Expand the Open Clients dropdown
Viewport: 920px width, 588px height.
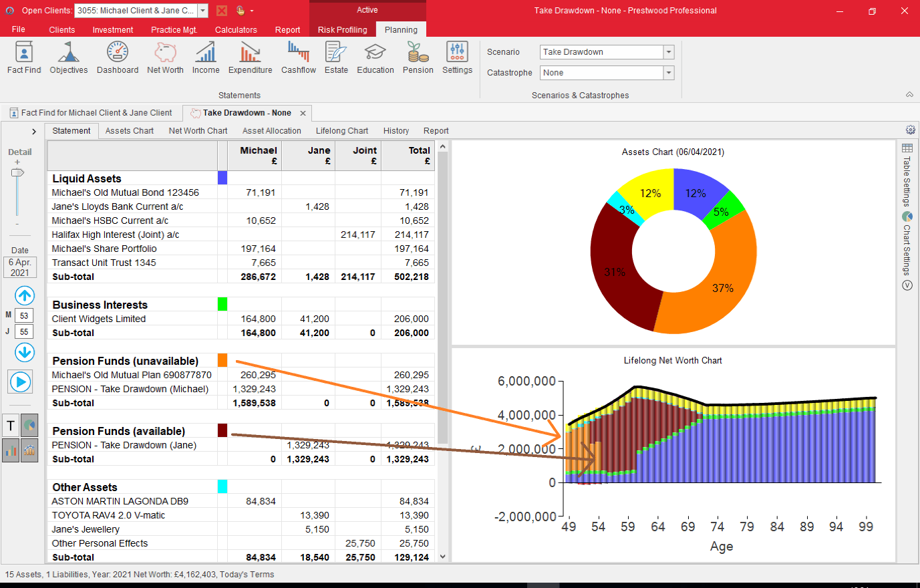coord(202,11)
